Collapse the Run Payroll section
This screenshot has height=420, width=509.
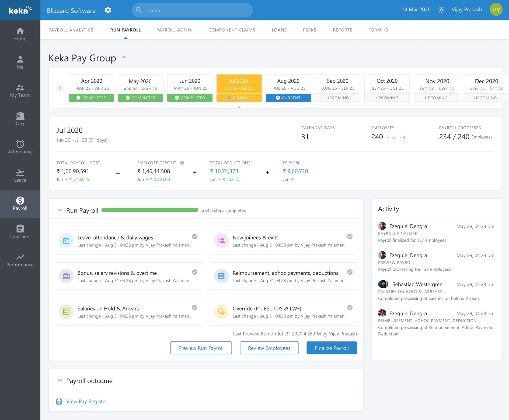[x=60, y=210]
